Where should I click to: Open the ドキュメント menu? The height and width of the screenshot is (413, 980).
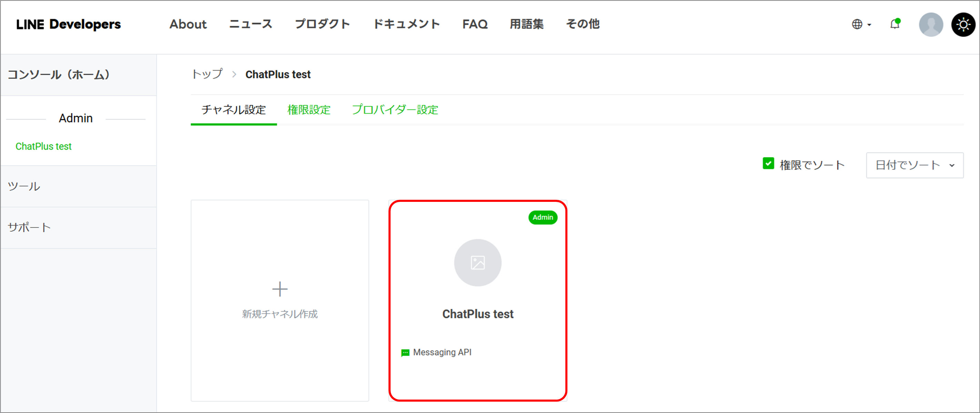click(406, 24)
